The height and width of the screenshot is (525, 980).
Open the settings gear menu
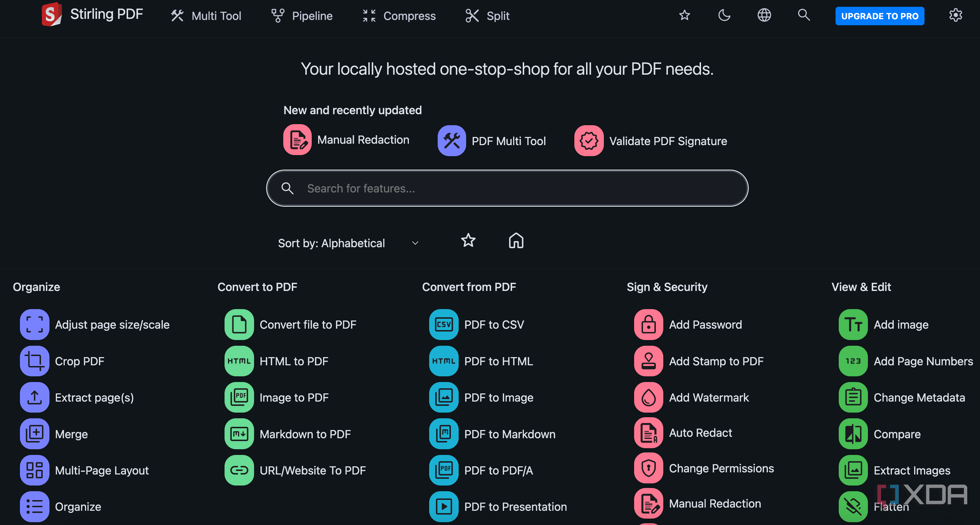pyautogui.click(x=955, y=16)
